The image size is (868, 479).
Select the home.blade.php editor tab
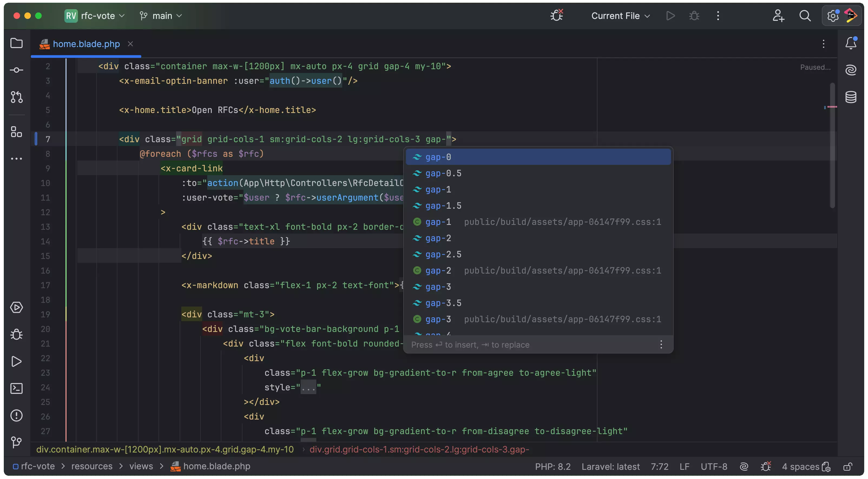click(x=86, y=44)
